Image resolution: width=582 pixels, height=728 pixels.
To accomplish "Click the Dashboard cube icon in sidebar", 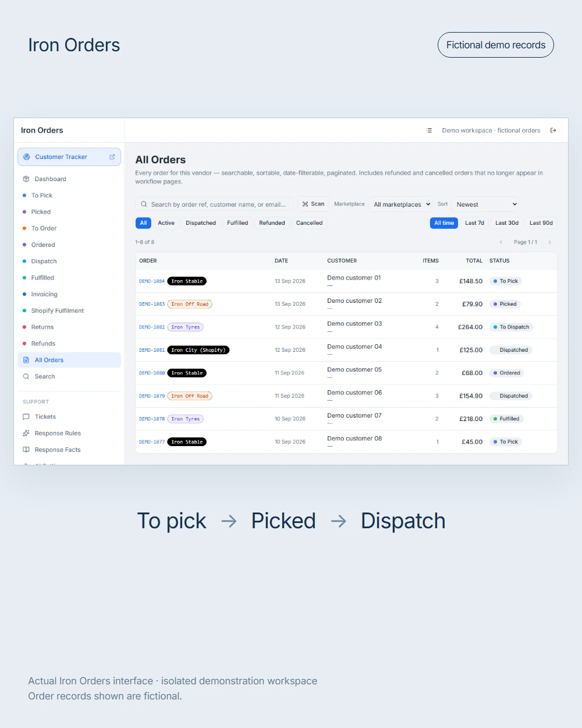I will [26, 179].
